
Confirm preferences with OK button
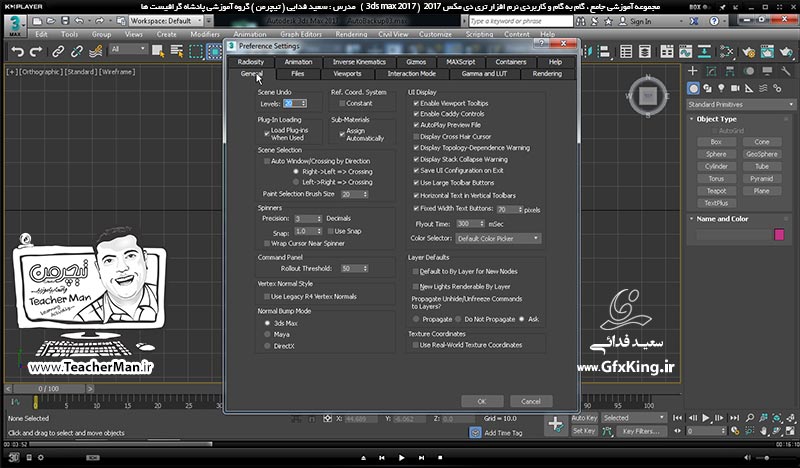tap(482, 401)
